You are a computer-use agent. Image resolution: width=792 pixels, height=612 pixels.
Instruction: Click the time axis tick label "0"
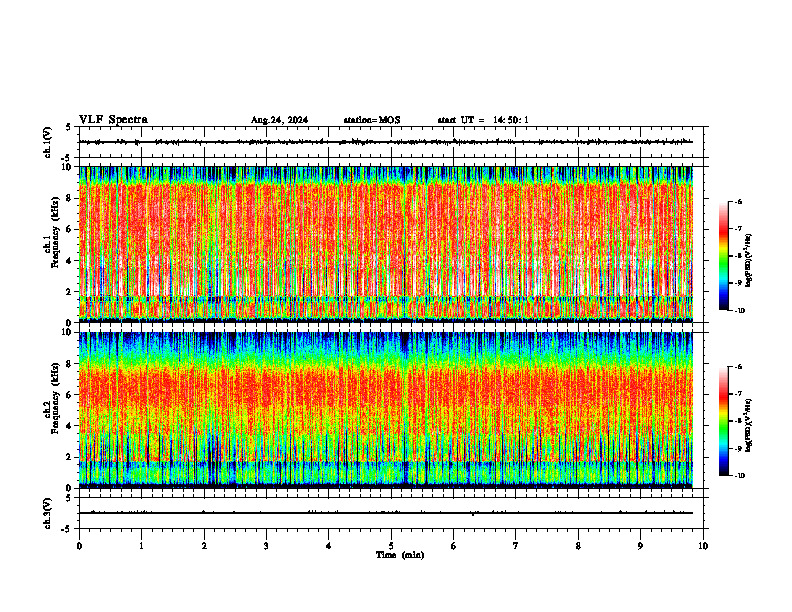(79, 546)
